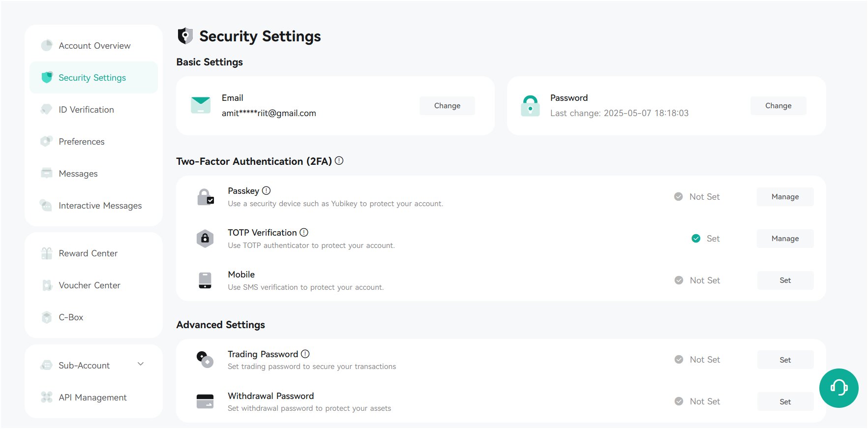
Task: Open C-Box from the sidebar
Action: (x=93, y=317)
